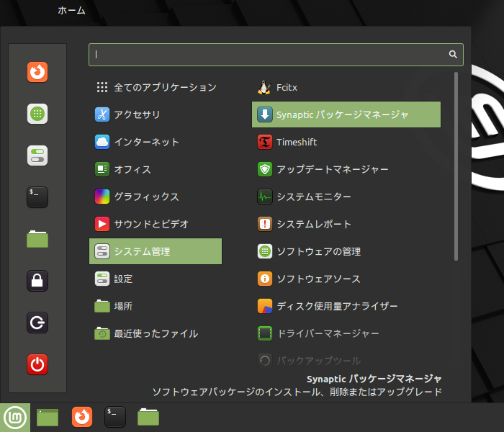Open Files from the taskbar
504x432 pixels.
(148, 417)
